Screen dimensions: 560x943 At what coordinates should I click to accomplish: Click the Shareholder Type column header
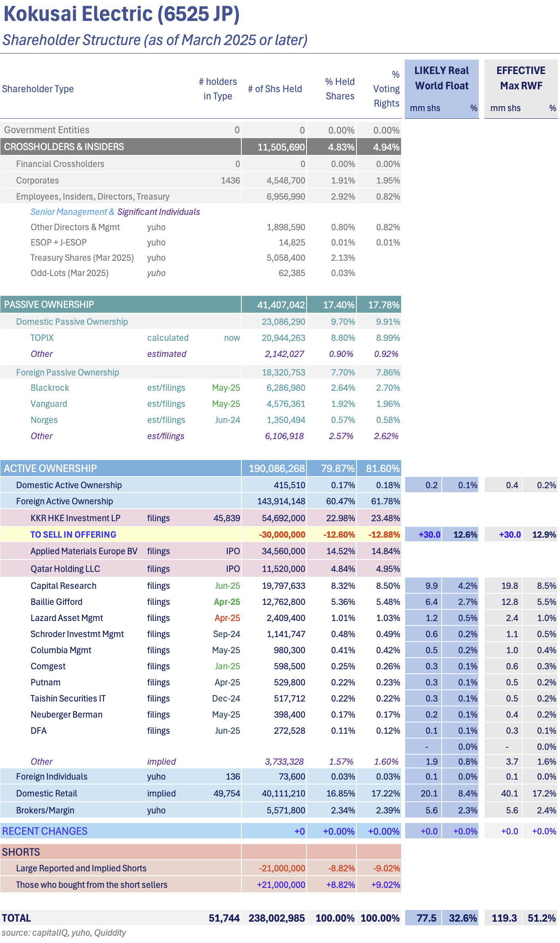click(38, 89)
